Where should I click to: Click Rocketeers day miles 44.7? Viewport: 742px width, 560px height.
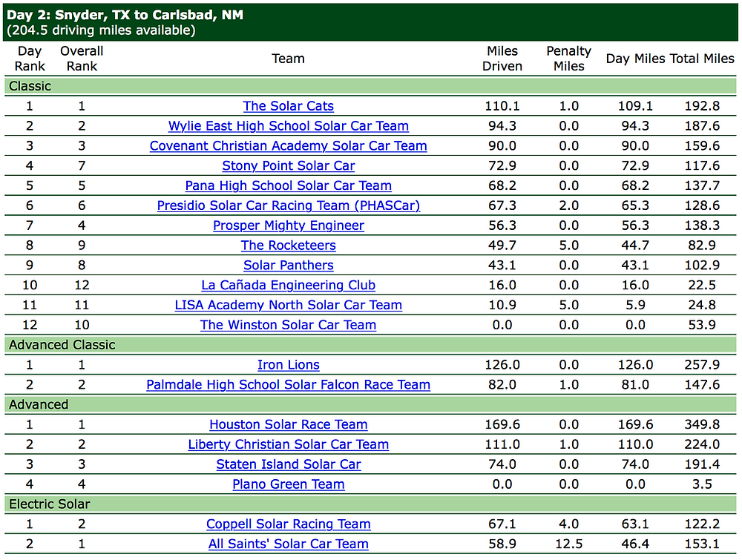[636, 245]
